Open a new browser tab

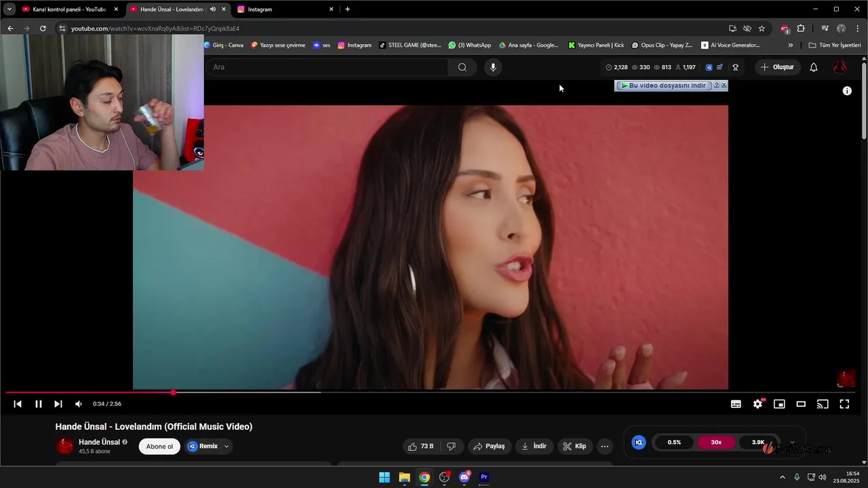[x=348, y=9]
